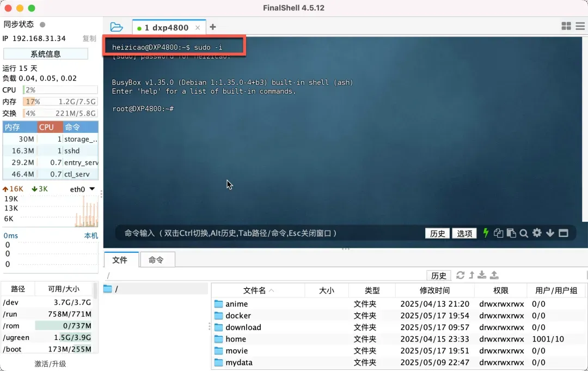Screen dimensions: 588x371
Task: Click the file path input field
Action: 265,276
